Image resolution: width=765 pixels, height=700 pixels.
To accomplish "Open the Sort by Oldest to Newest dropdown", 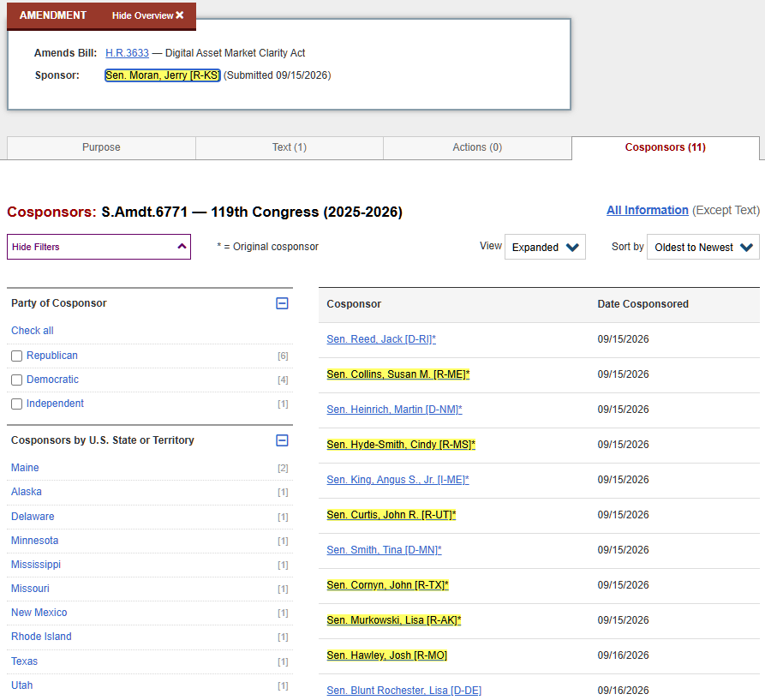I will tap(703, 247).
